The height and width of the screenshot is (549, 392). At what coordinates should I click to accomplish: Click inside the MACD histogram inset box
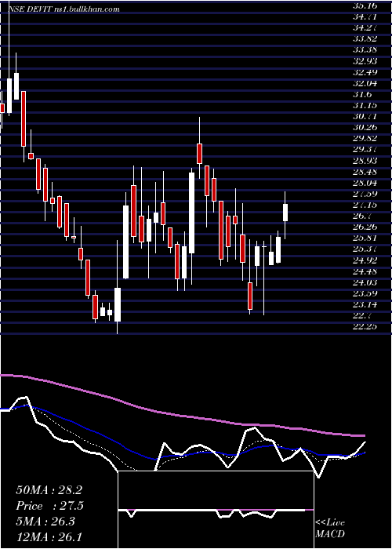point(216,510)
